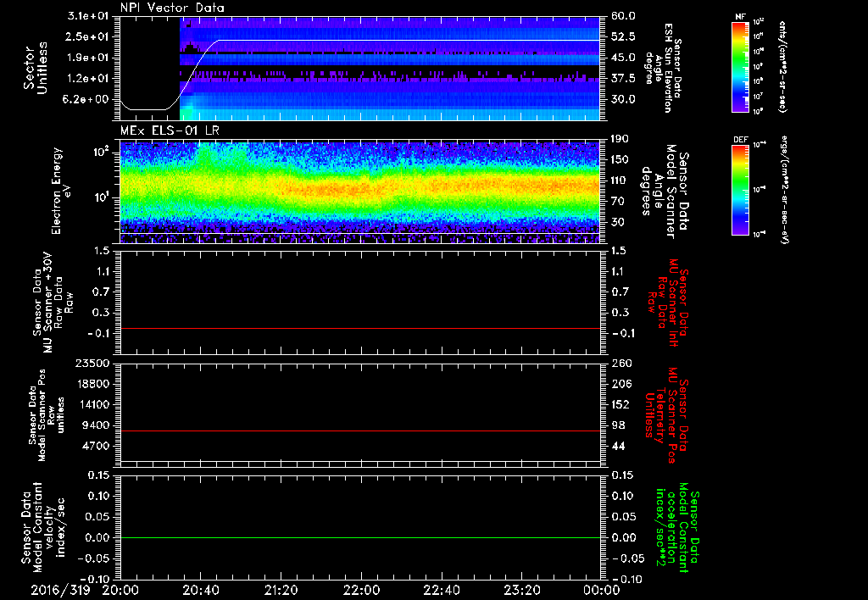
Task: Click the green zero line in velocity panel
Action: [x=360, y=538]
